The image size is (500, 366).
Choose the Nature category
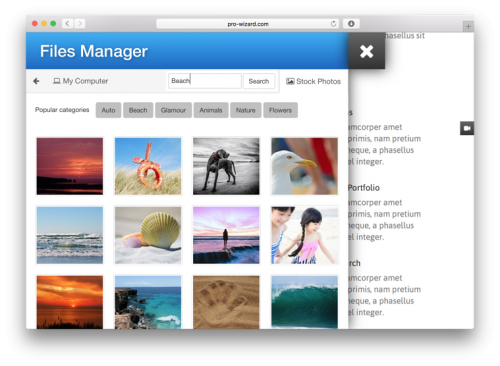246,110
